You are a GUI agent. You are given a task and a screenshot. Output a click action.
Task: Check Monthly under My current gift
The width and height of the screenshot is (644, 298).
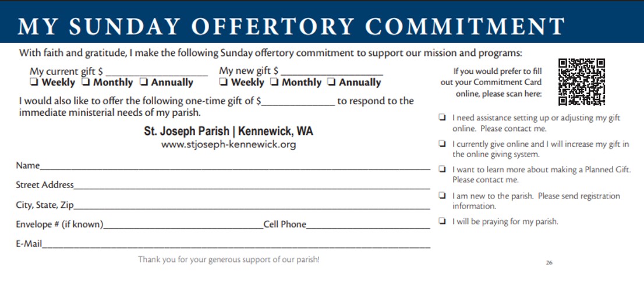86,83
